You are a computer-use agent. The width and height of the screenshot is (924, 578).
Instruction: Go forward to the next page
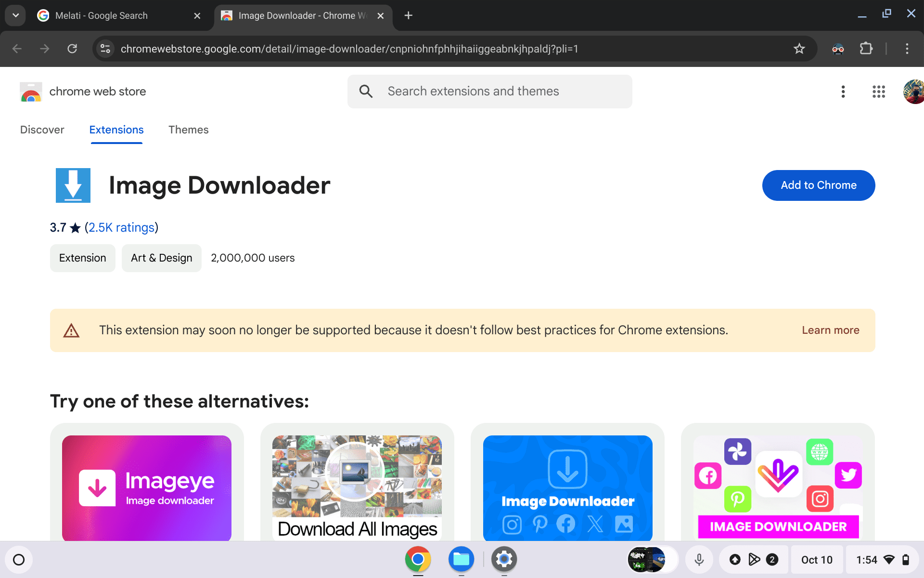[x=44, y=49]
